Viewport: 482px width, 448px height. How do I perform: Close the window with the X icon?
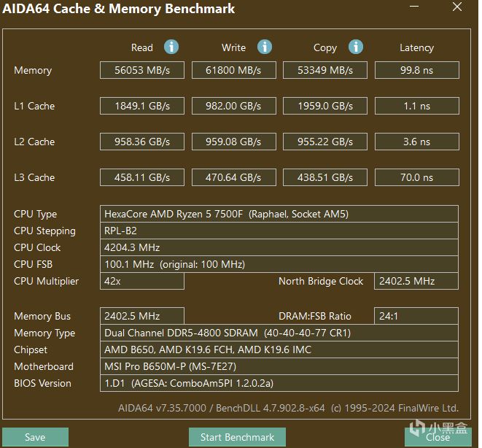tap(457, 7)
